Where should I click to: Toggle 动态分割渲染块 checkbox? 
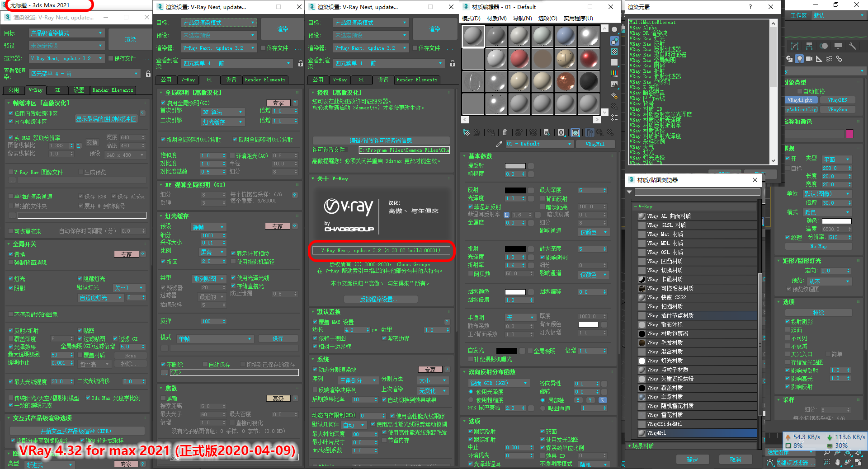[315, 370]
